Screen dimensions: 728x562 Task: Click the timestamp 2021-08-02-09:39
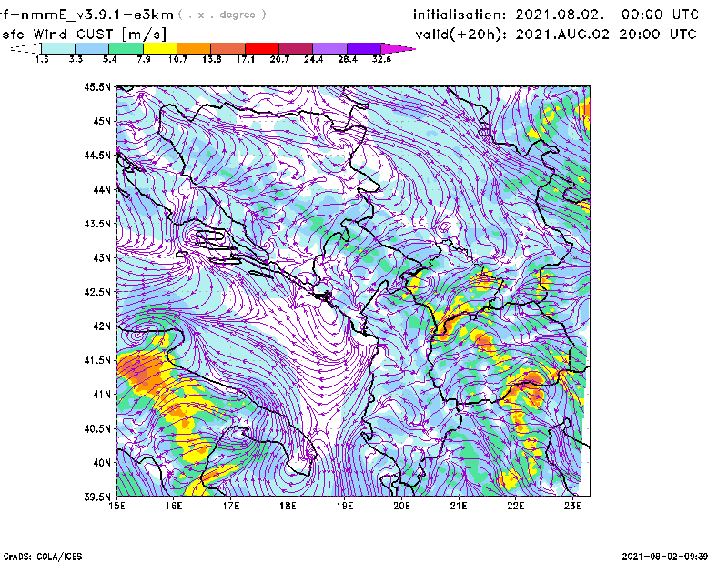[x=665, y=557]
